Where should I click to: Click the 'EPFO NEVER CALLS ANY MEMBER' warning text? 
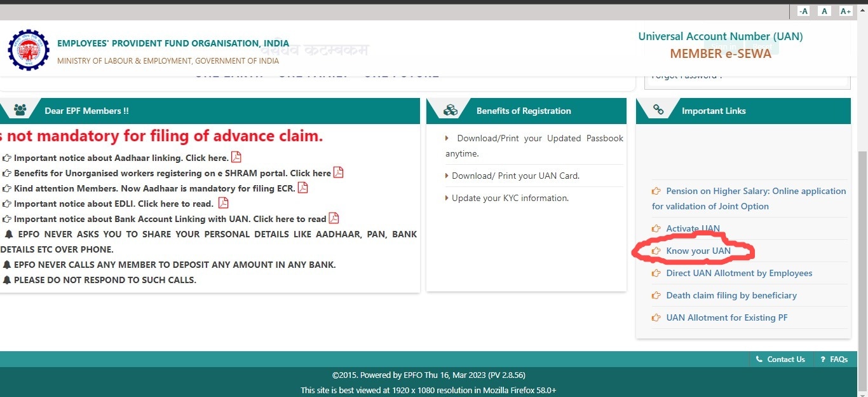click(x=175, y=265)
